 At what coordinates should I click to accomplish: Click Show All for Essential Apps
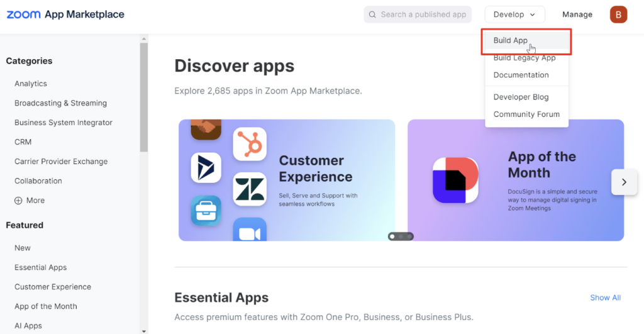click(x=605, y=298)
